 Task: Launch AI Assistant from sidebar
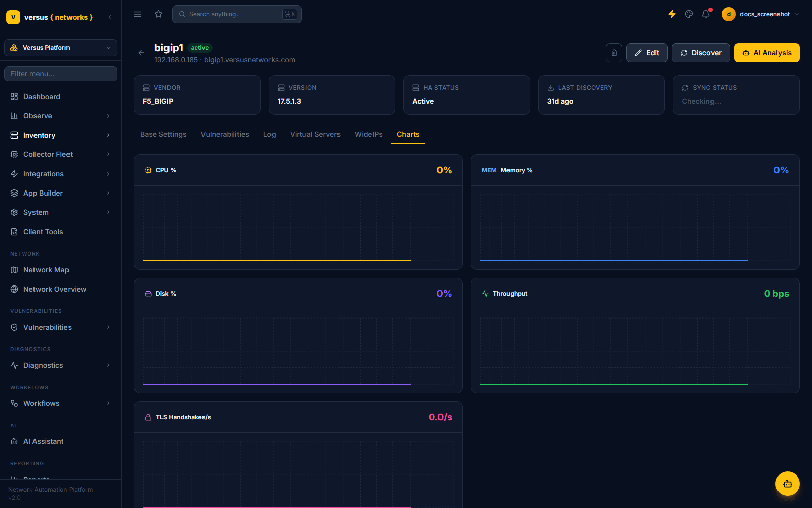(x=60, y=441)
